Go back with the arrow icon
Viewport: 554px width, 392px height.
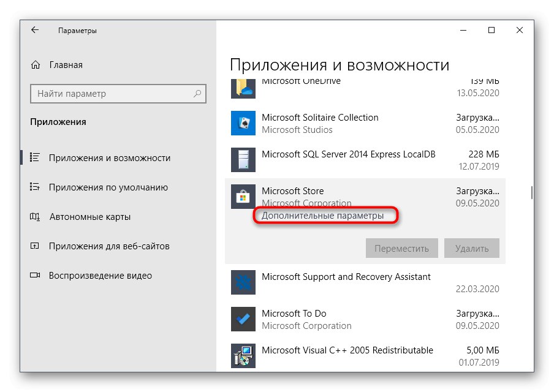click(x=34, y=30)
